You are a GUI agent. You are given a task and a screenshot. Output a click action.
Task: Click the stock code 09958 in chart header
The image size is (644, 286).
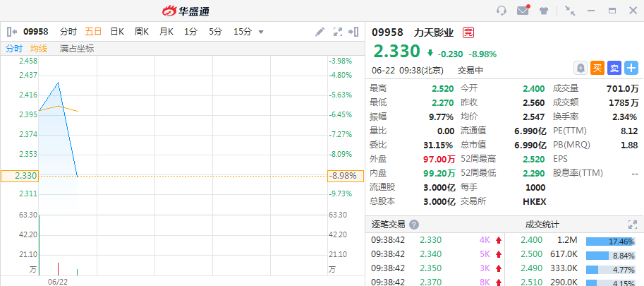coord(36,32)
